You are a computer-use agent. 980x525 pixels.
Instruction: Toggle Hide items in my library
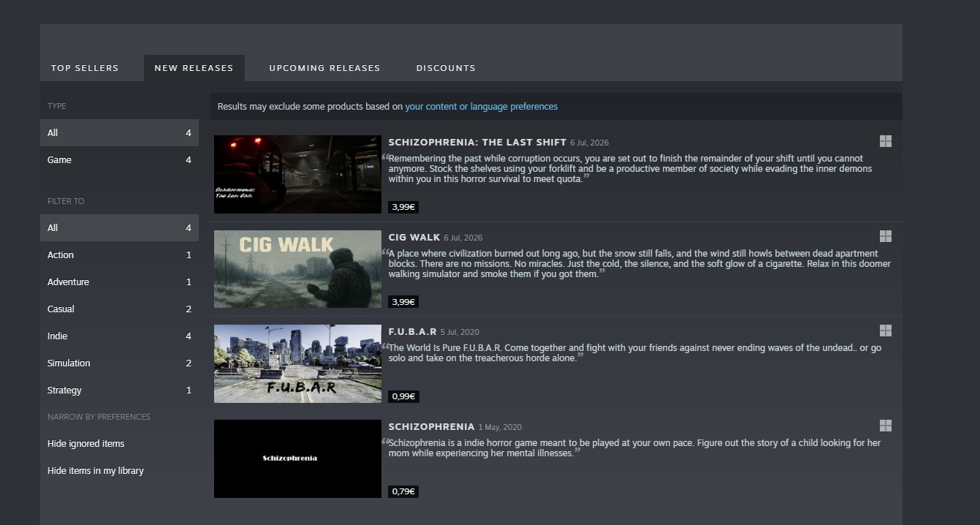tap(119, 471)
